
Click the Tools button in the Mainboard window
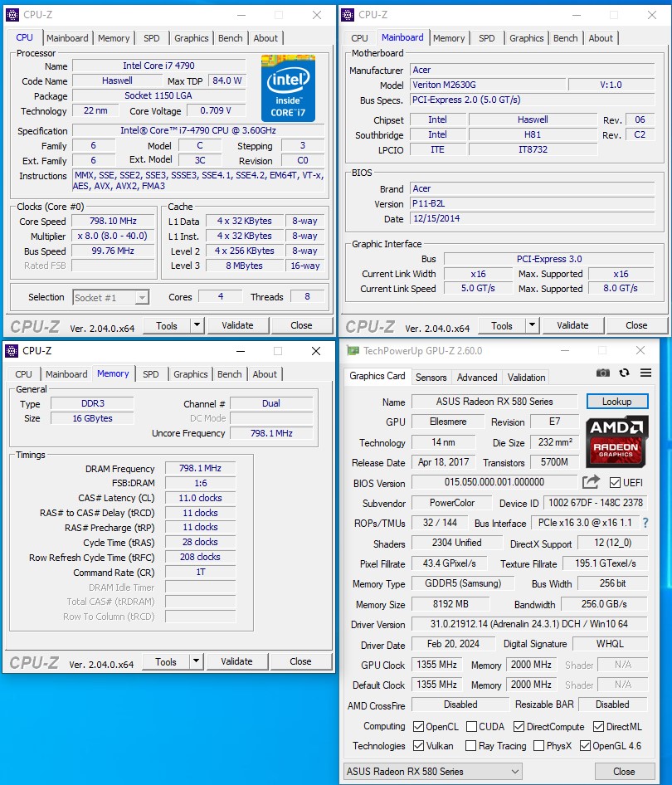502,325
